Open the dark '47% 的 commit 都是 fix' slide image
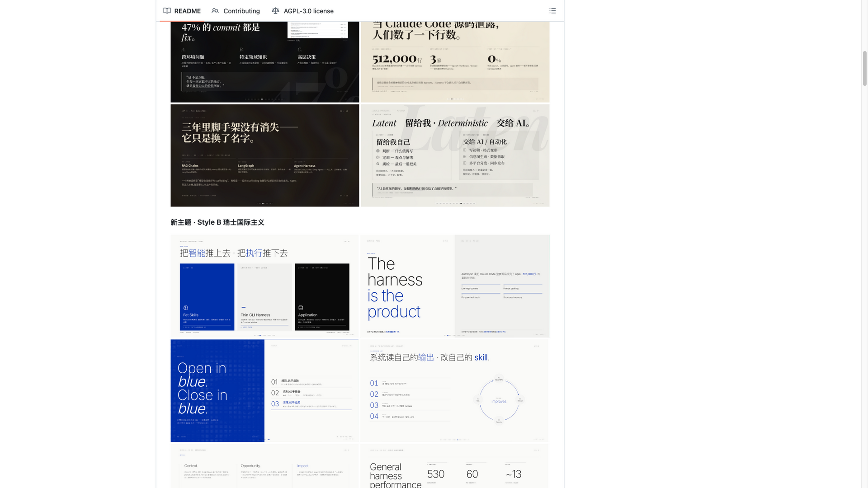Viewport: 868px width, 488px height. coord(265,62)
